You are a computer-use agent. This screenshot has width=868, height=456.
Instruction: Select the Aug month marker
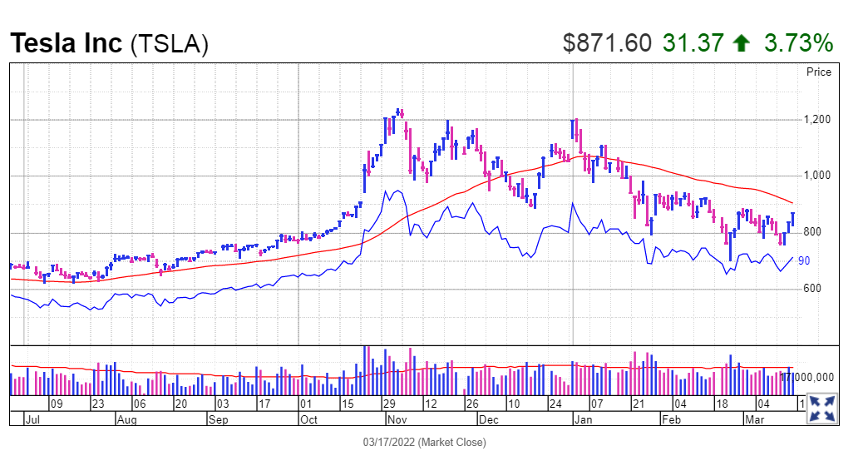click(x=126, y=419)
